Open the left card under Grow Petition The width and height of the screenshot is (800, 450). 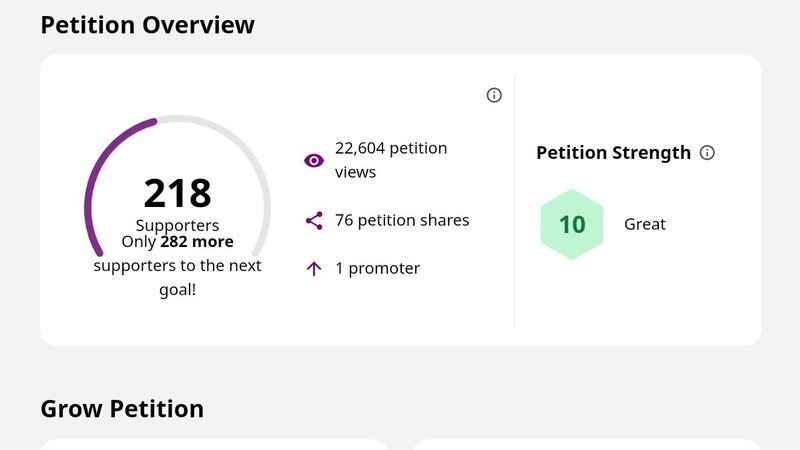pos(213,444)
